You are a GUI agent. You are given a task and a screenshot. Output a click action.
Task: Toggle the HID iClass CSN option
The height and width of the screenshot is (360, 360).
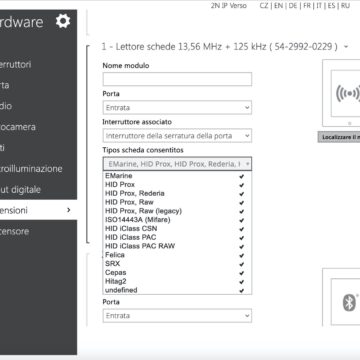click(x=177, y=228)
